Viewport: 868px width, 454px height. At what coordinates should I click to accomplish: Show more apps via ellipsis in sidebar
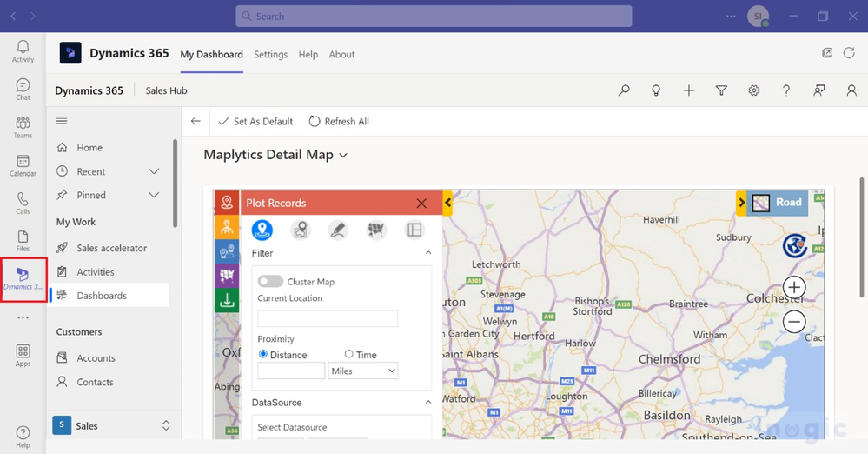(x=23, y=317)
